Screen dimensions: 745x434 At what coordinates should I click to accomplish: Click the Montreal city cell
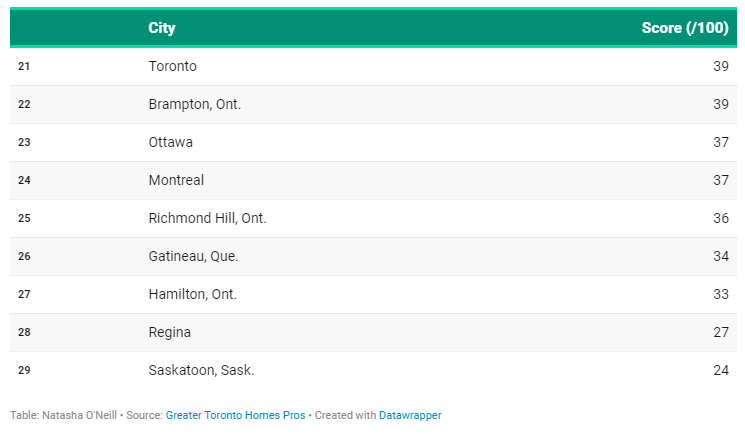click(176, 180)
